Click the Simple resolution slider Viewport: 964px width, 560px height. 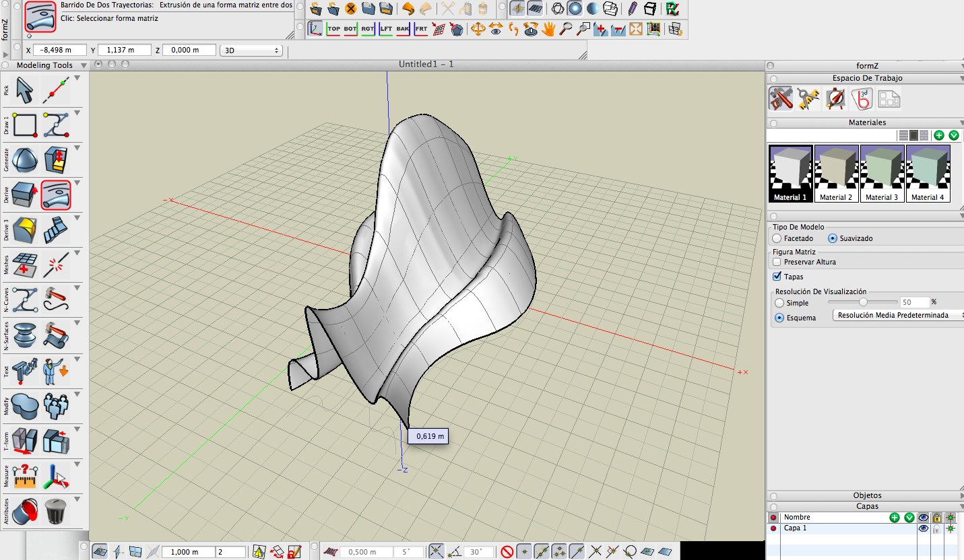click(x=863, y=303)
